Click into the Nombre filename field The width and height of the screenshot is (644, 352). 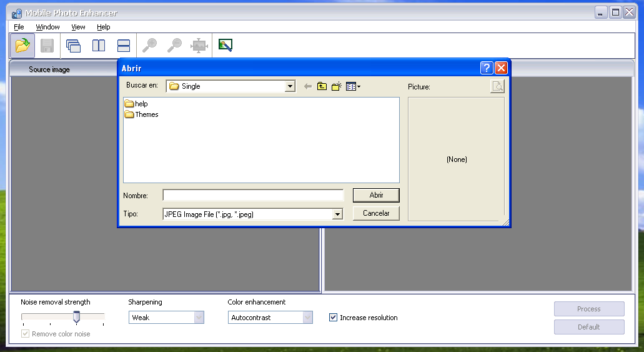click(253, 195)
